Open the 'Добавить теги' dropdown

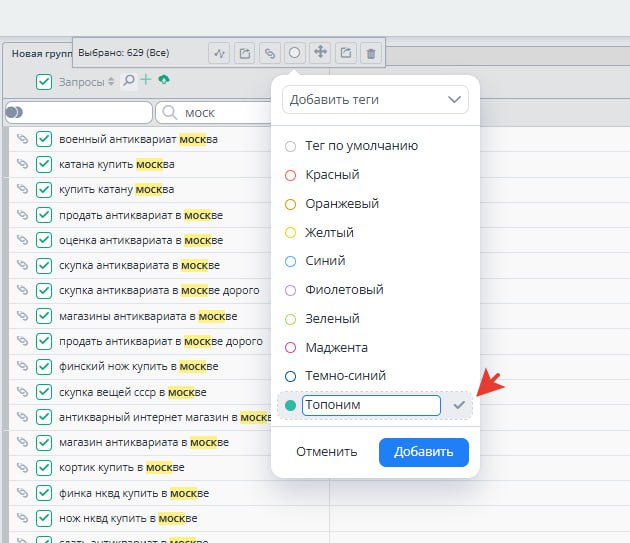[375, 100]
